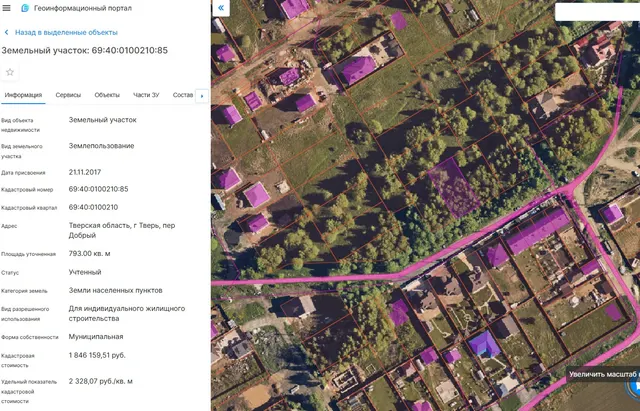The width and height of the screenshot is (640, 411).
Task: Select Землепользование parcel type value
Action: point(101,146)
